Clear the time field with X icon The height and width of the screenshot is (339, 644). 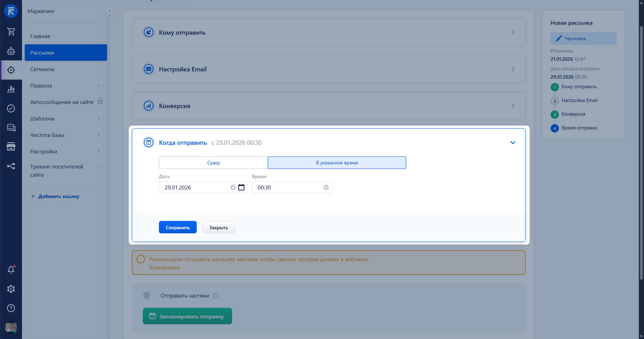(326, 187)
